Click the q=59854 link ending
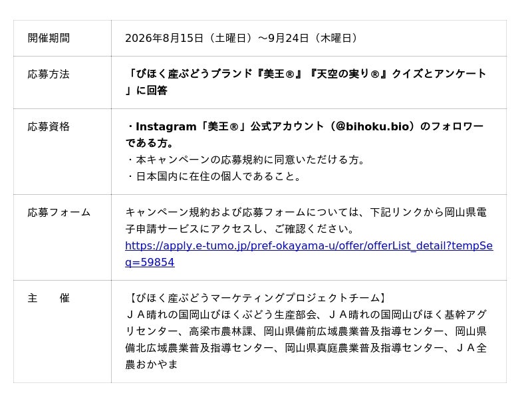The height and width of the screenshot is (403, 532). (150, 262)
